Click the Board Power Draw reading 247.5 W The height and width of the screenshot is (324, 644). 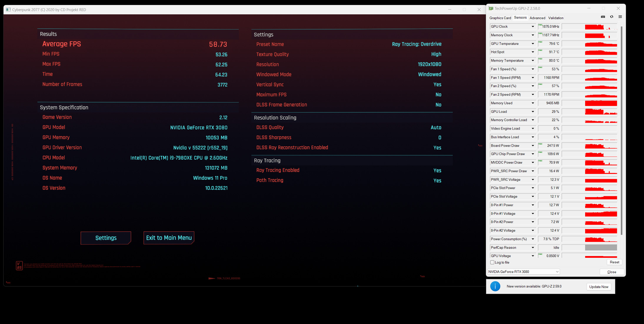coord(549,146)
